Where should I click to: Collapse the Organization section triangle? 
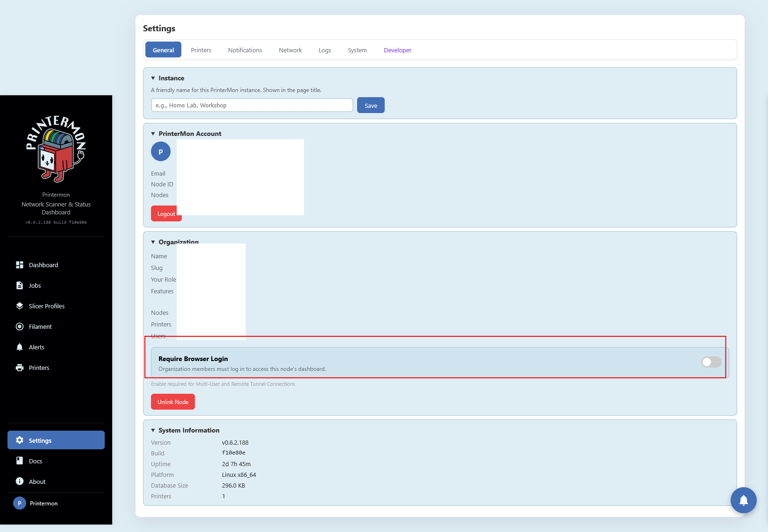tap(153, 242)
